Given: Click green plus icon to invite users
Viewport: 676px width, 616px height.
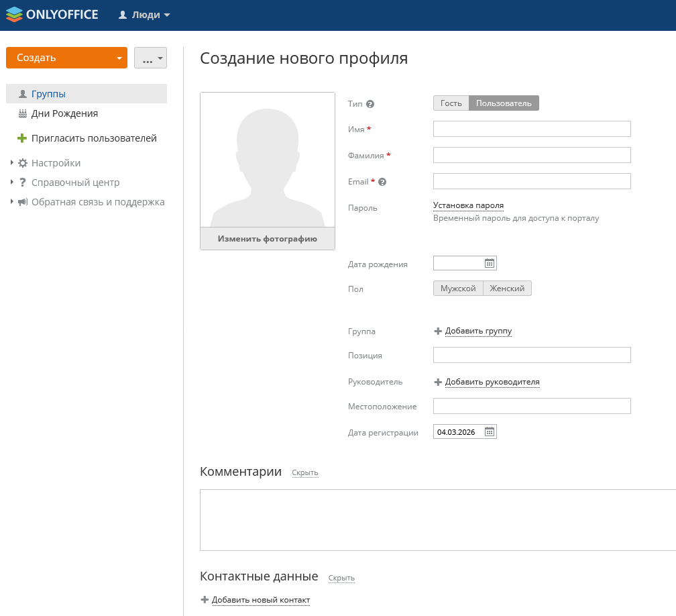Looking at the screenshot, I should (x=22, y=138).
